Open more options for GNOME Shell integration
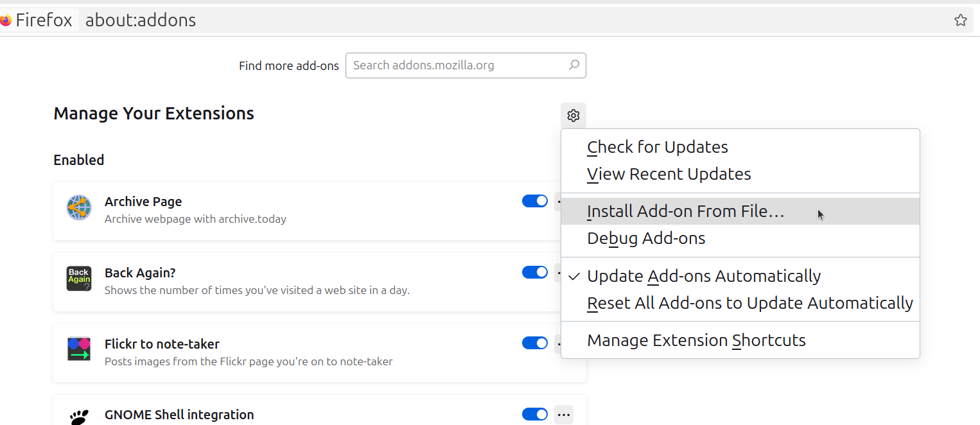Viewport: 980px width, 425px height. click(563, 414)
